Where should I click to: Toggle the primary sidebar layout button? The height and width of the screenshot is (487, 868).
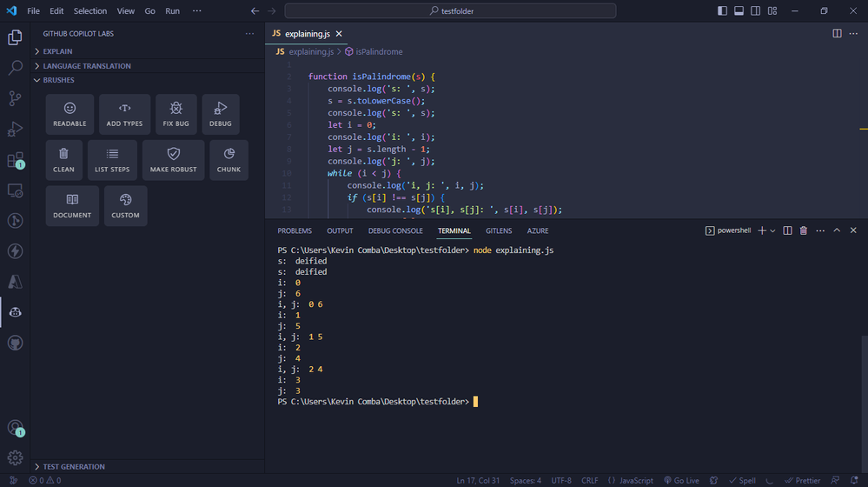(722, 11)
